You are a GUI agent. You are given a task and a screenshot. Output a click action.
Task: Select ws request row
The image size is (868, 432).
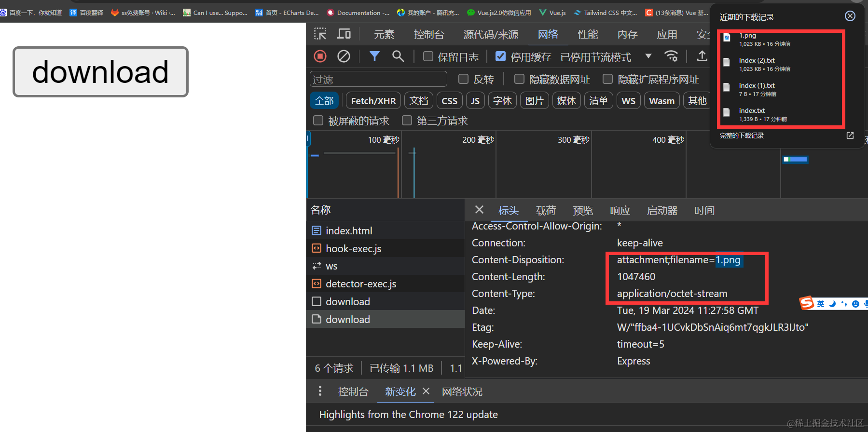point(386,266)
